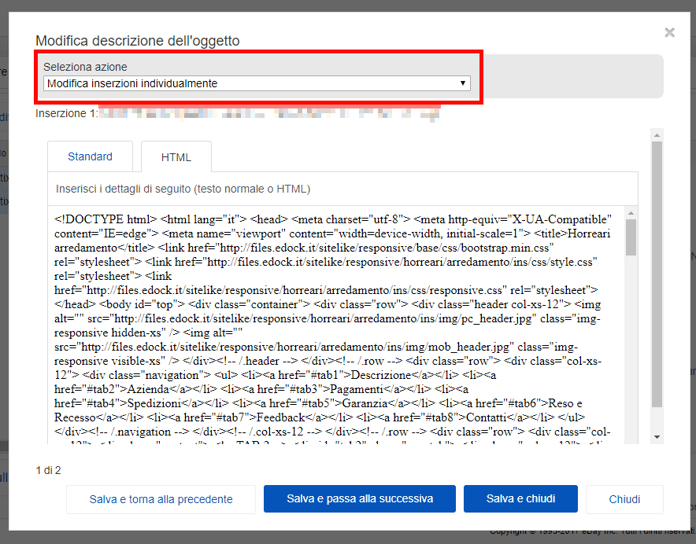Click the code scrollbar track below its thumb
Image resolution: width=696 pixels, height=544 pixels.
click(631, 350)
